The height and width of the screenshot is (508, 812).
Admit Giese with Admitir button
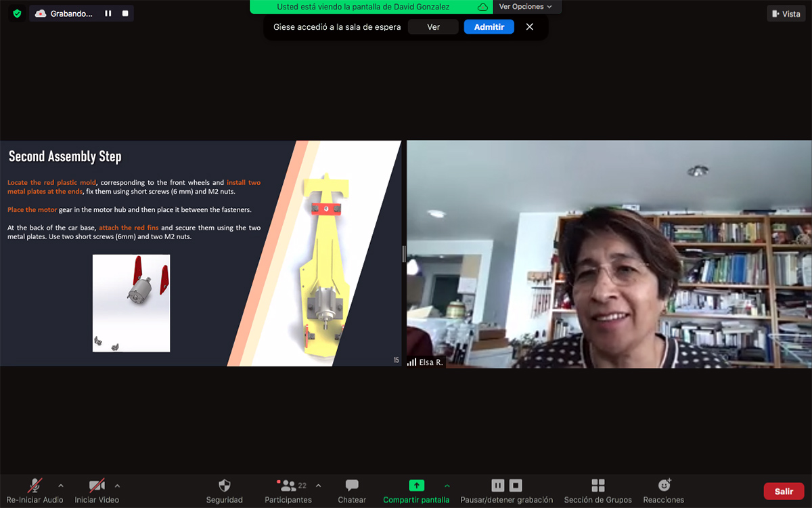click(489, 27)
